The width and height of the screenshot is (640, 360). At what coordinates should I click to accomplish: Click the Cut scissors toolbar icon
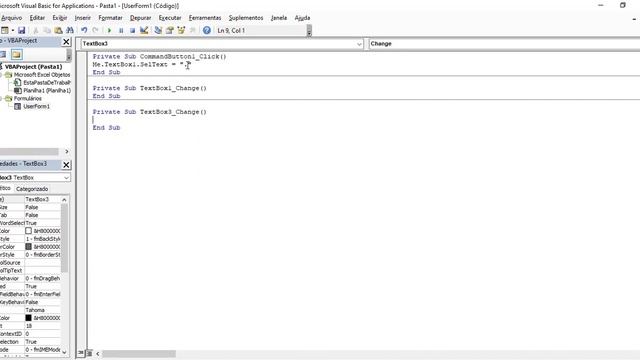click(36, 31)
